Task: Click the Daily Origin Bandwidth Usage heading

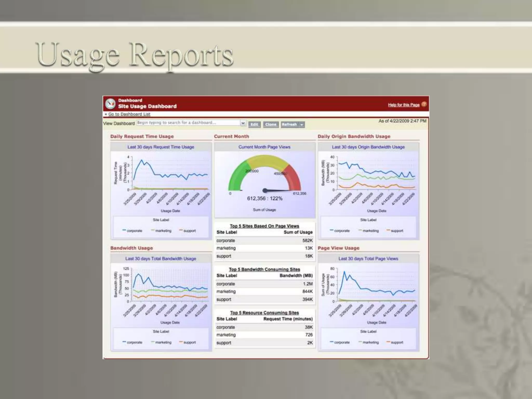Action: [x=354, y=136]
